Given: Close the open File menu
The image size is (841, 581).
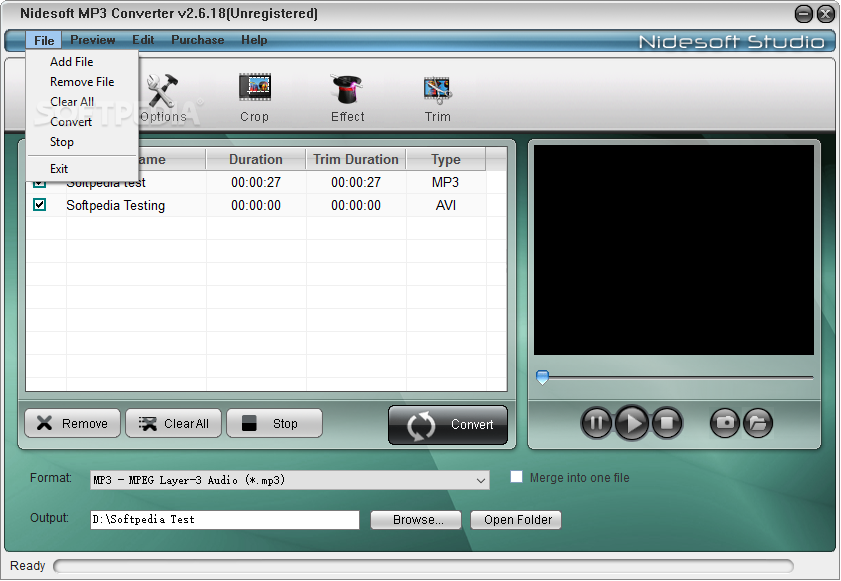Looking at the screenshot, I should tap(43, 40).
